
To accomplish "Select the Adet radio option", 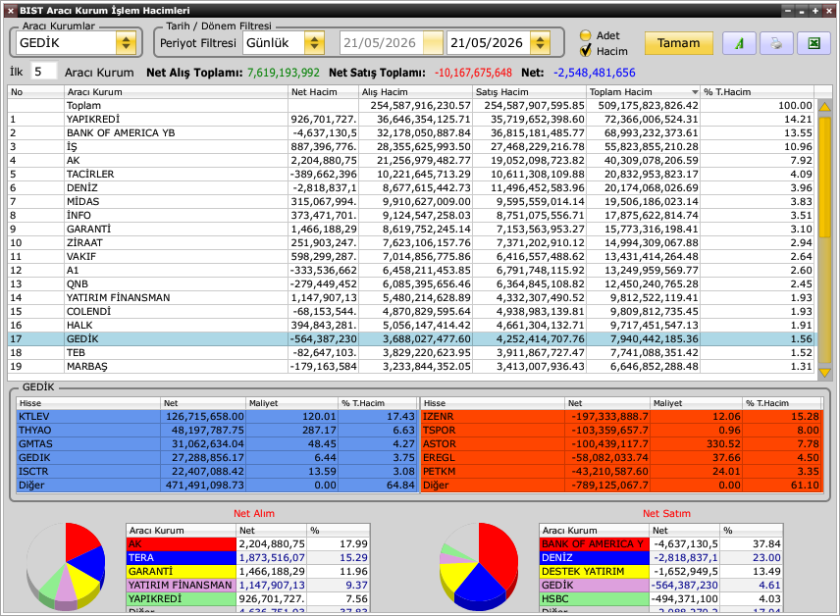I will tap(586, 35).
